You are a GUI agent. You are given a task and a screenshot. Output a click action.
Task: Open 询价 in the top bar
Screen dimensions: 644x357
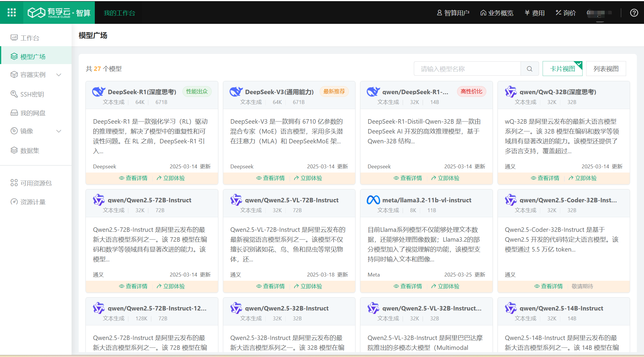click(x=566, y=13)
